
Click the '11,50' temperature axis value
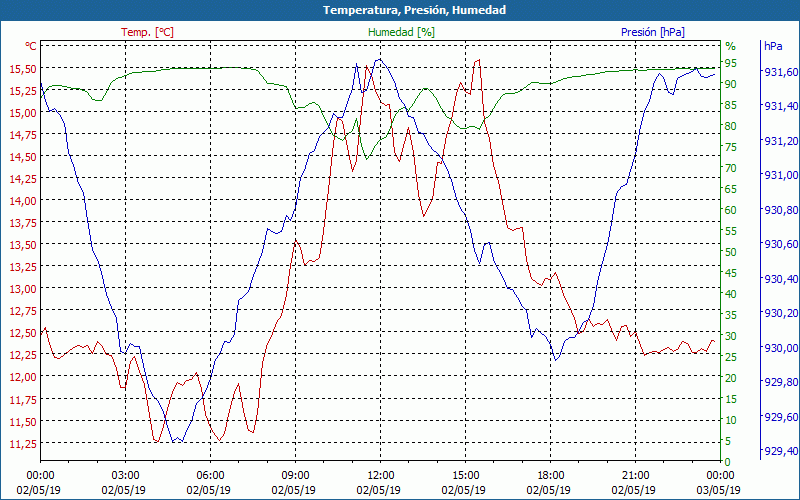click(22, 421)
